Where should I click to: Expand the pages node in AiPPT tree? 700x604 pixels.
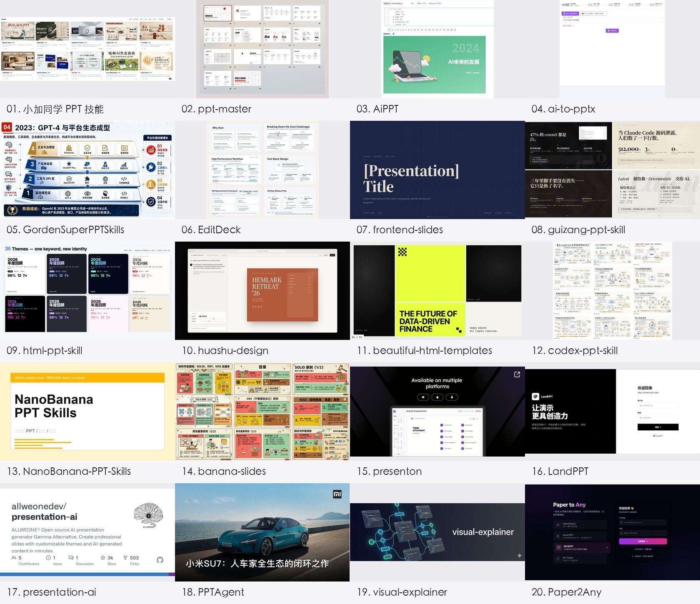tap(393, 17)
